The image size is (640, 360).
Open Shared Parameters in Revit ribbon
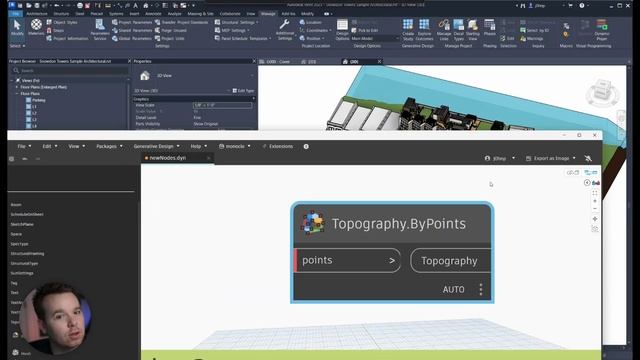[x=132, y=30]
